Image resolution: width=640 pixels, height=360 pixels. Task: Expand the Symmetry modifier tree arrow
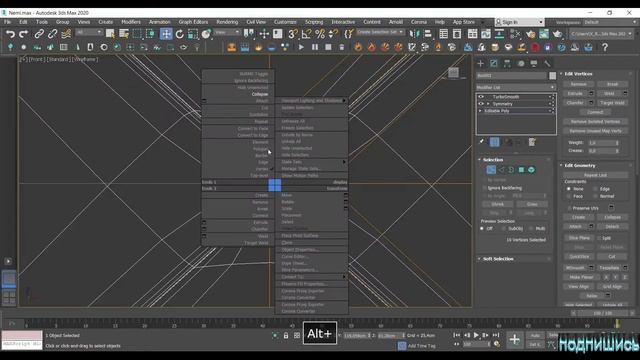click(488, 104)
